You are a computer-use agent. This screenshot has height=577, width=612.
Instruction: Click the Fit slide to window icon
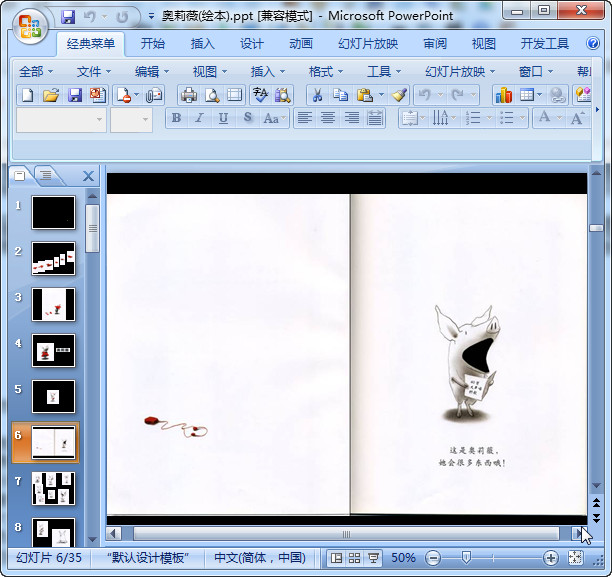point(575,558)
